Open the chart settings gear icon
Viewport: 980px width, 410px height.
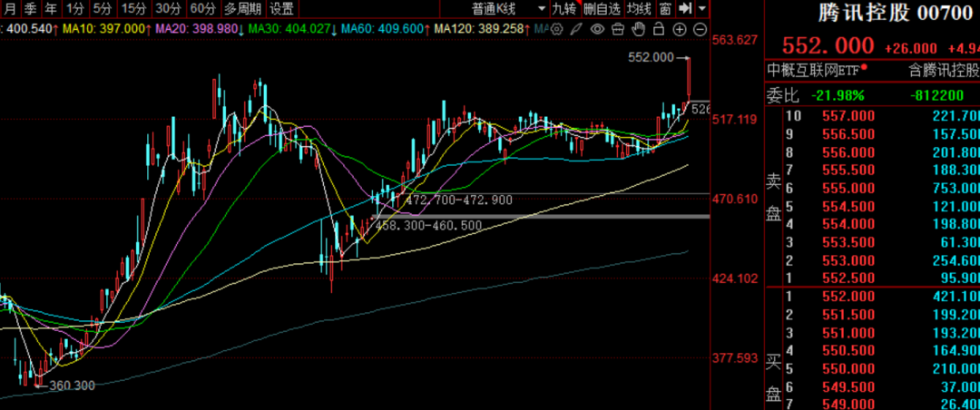coord(556,29)
